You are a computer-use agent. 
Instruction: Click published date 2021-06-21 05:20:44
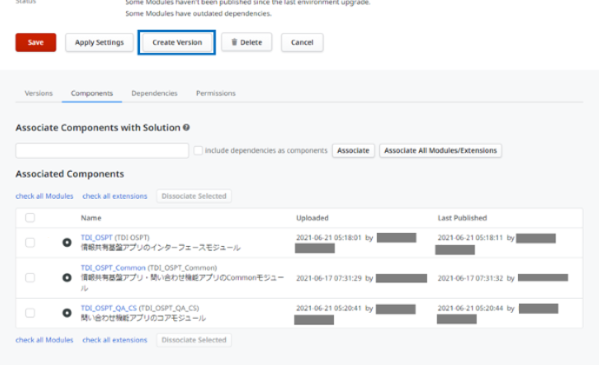click(470, 308)
